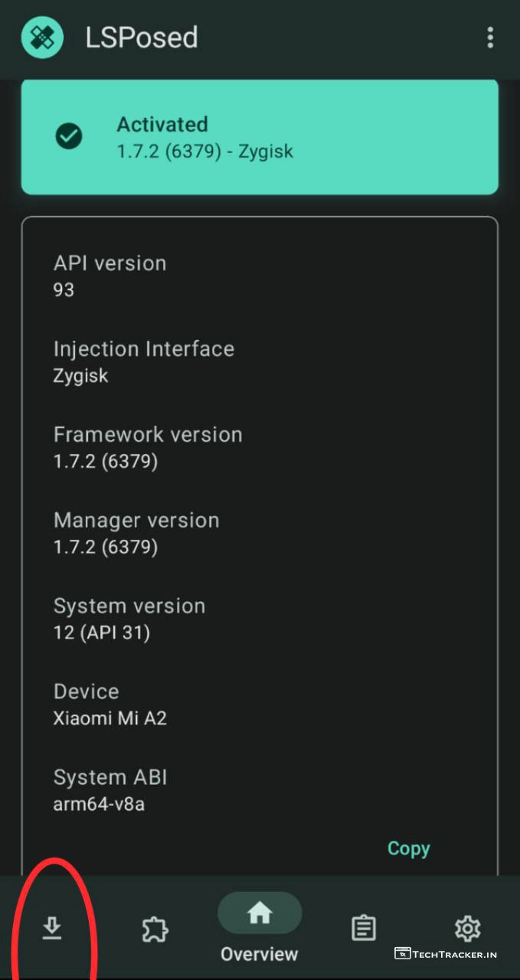The height and width of the screenshot is (980, 520).
Task: Tap the System version entry
Action: point(129,619)
